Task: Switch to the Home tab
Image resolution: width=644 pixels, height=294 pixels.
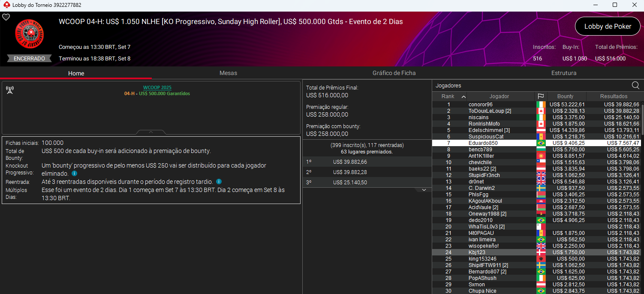Action: click(76, 73)
